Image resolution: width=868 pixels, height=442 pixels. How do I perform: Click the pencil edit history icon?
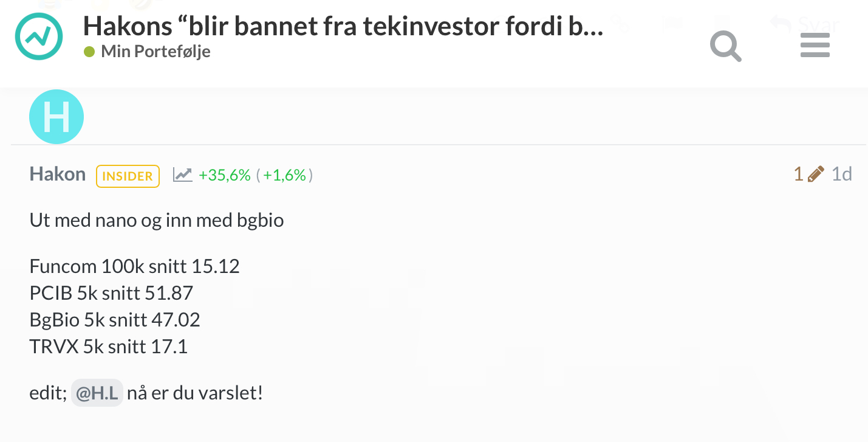coord(816,174)
